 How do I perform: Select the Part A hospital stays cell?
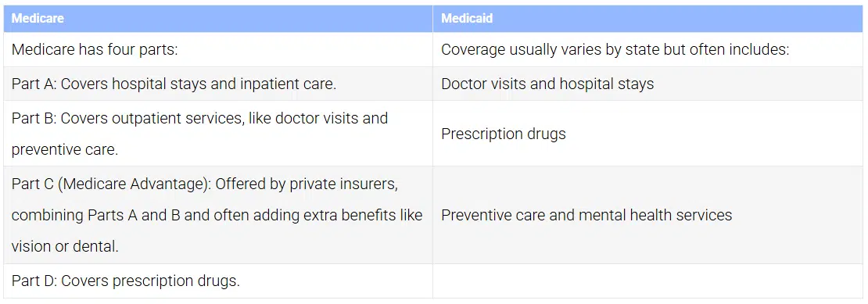218,84
